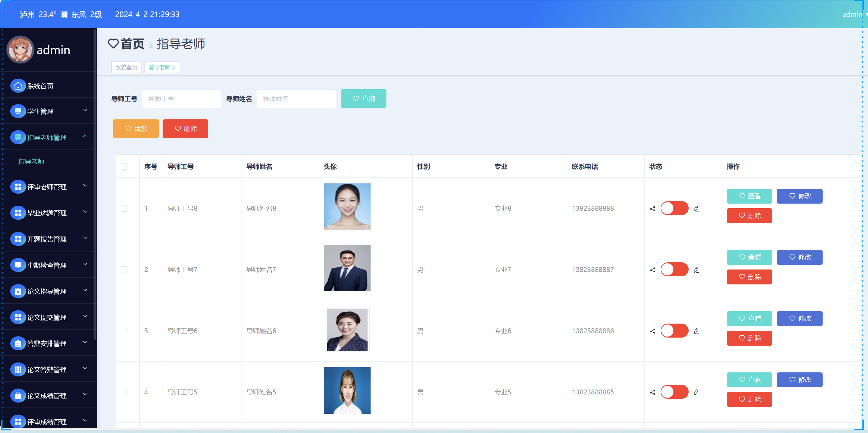The height and width of the screenshot is (433, 868).
Task: Collapse the 指导老师管理 menu chevron
Action: [85, 136]
